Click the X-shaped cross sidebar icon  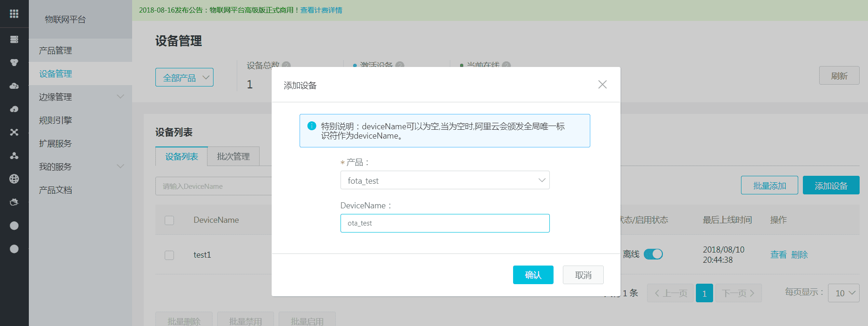14,133
